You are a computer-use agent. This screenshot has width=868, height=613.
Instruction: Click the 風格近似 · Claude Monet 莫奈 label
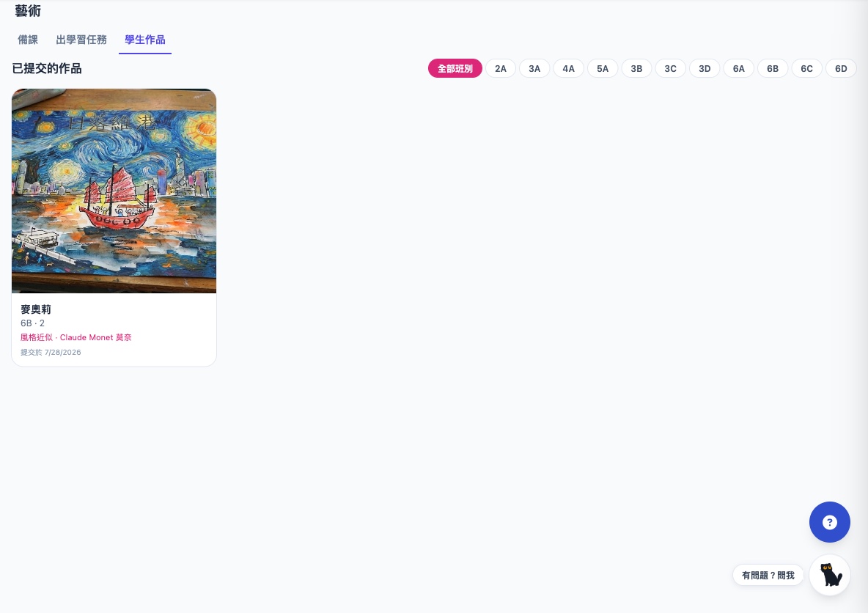pos(76,337)
